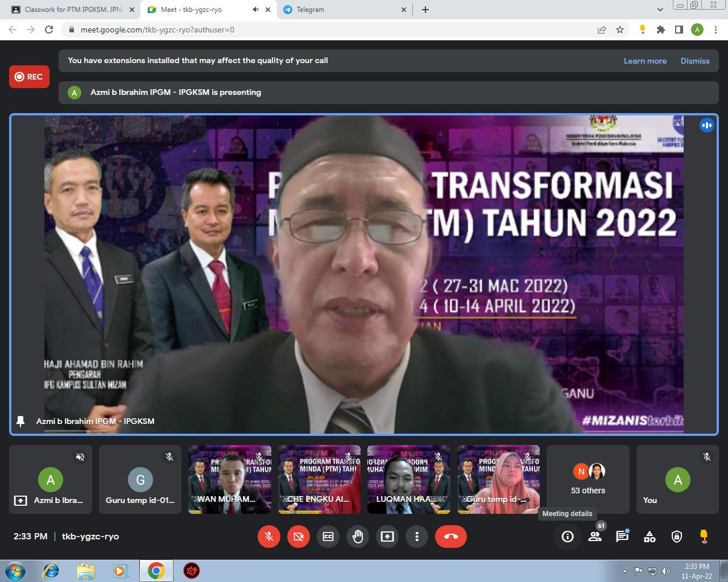
Task: Click the blue speaking indicator on main tile
Action: click(706, 125)
